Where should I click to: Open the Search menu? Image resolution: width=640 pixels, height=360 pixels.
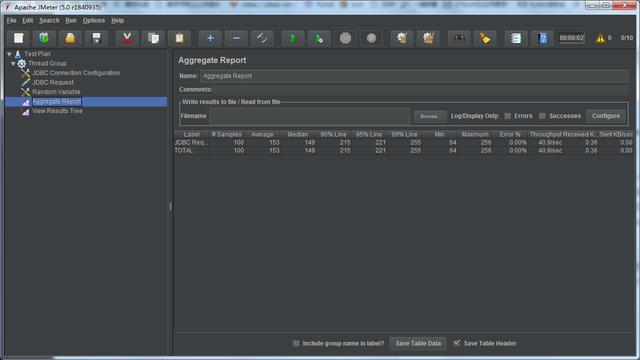click(x=49, y=20)
